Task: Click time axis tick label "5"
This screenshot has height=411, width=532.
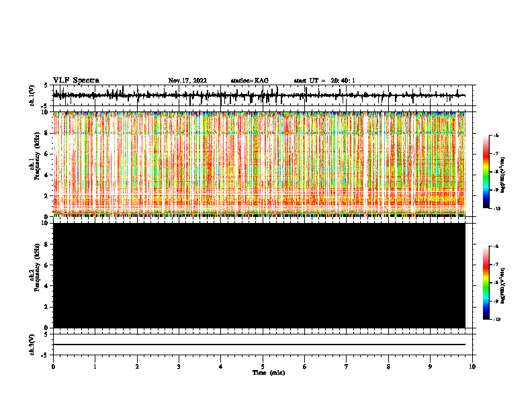Action: [263, 367]
